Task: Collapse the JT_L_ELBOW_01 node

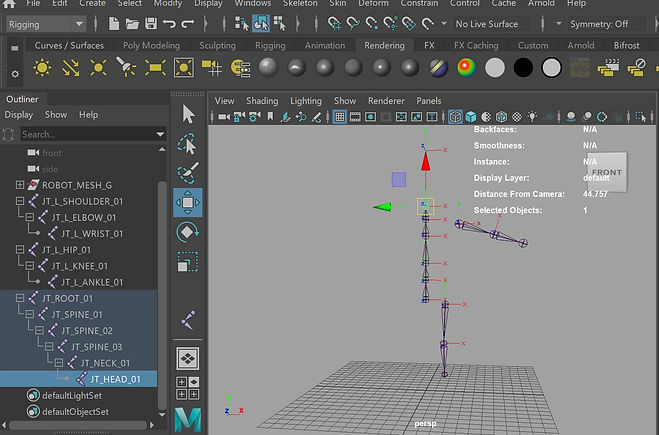Action: 29,217
